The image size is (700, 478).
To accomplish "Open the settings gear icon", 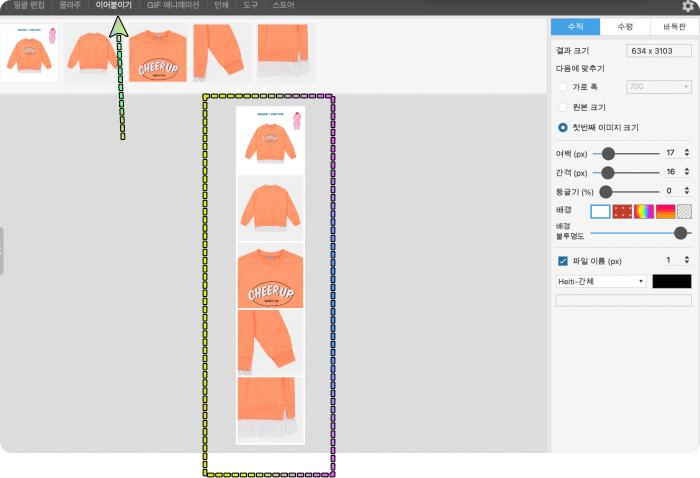I will click(x=688, y=5).
